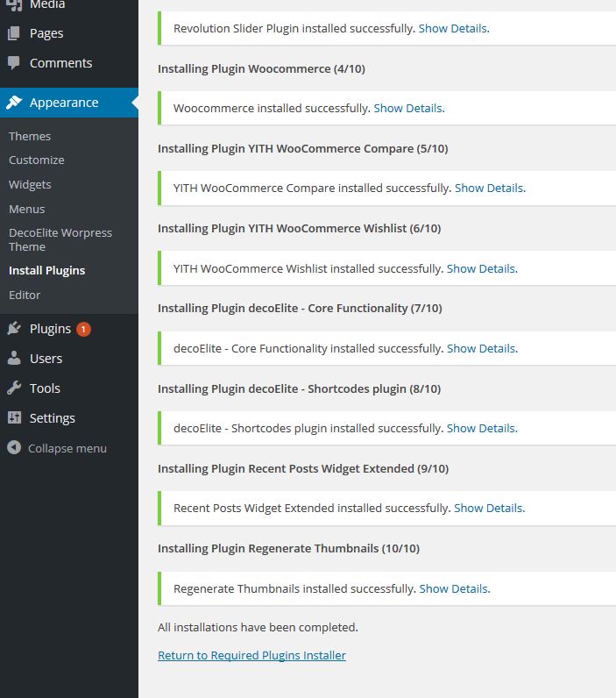
Task: Click the Pages icon in sidebar
Action: (x=14, y=33)
